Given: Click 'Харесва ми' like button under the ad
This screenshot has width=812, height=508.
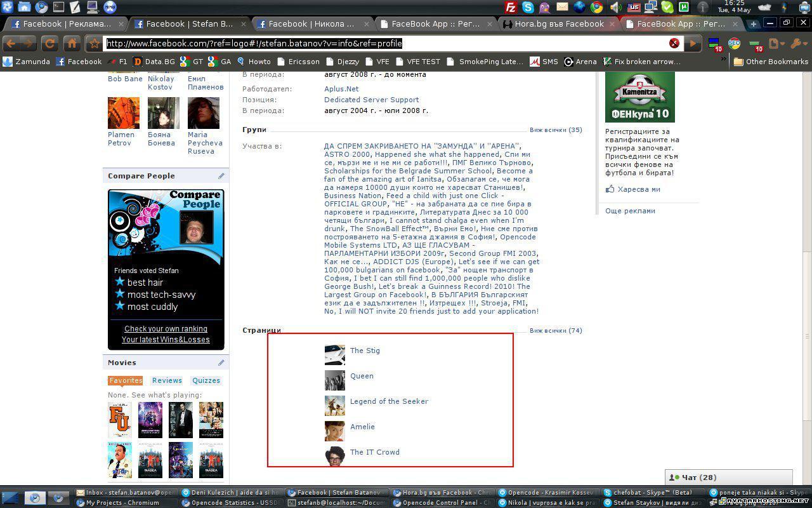Looking at the screenshot, I should click(x=638, y=189).
